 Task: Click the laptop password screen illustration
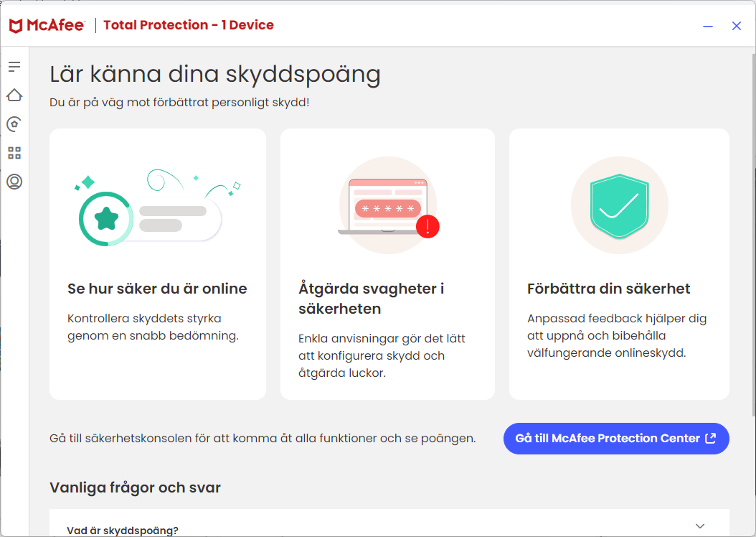click(x=387, y=205)
